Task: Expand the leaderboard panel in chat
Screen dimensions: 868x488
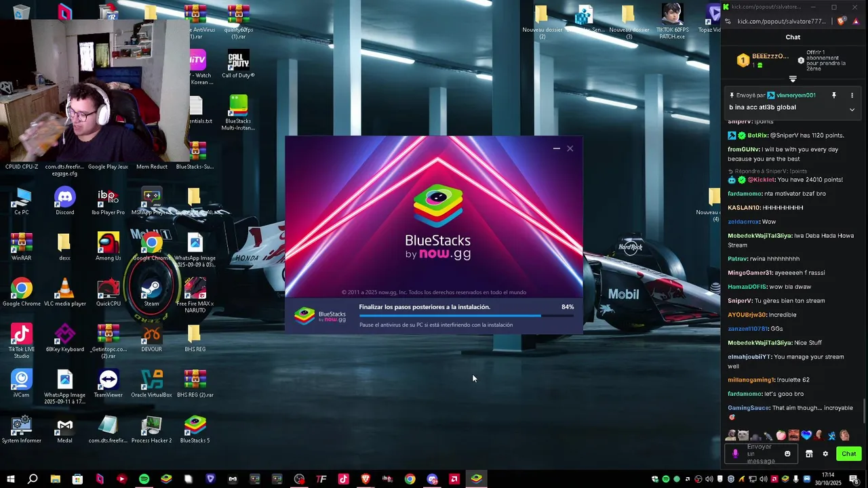Action: point(793,79)
